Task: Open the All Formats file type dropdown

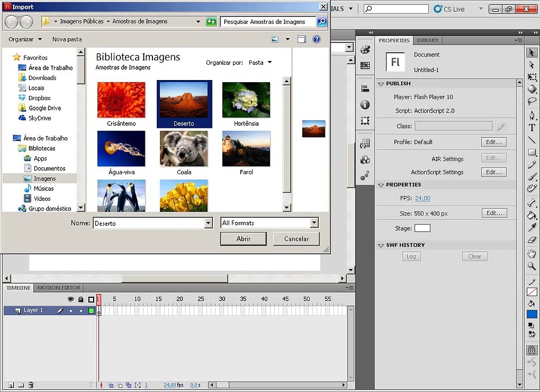Action: pos(314,223)
